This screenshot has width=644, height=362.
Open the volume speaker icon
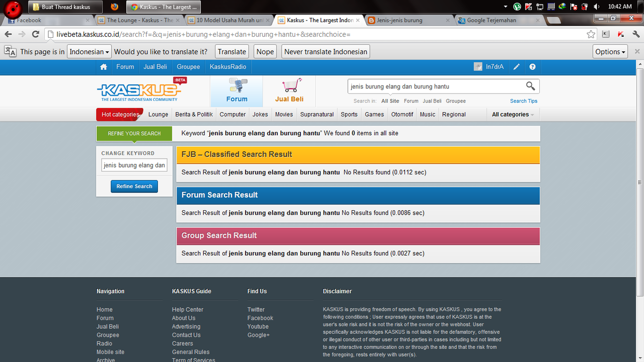pos(596,7)
